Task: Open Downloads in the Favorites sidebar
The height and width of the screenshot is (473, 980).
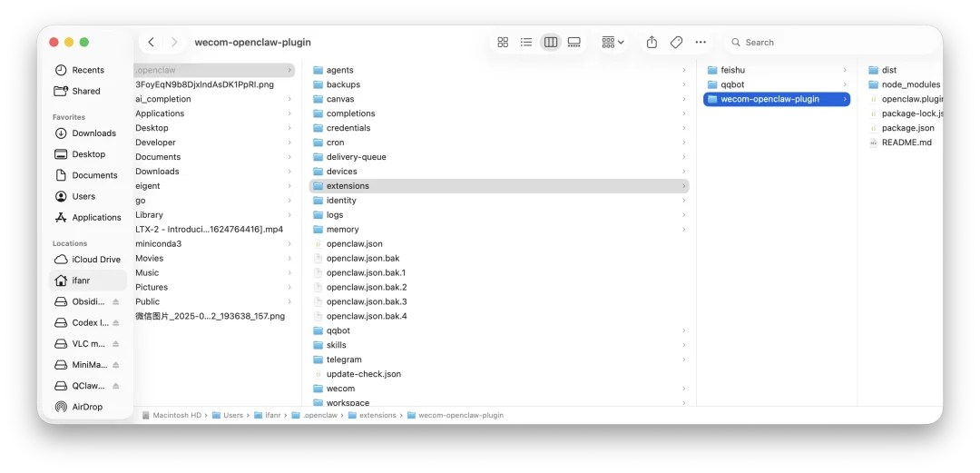Action: [x=93, y=133]
